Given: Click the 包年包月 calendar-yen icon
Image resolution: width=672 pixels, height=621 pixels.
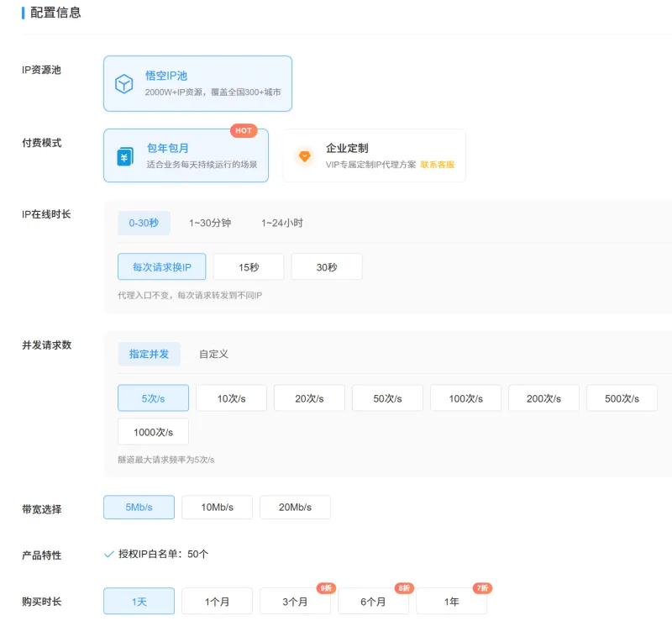Looking at the screenshot, I should tap(124, 156).
